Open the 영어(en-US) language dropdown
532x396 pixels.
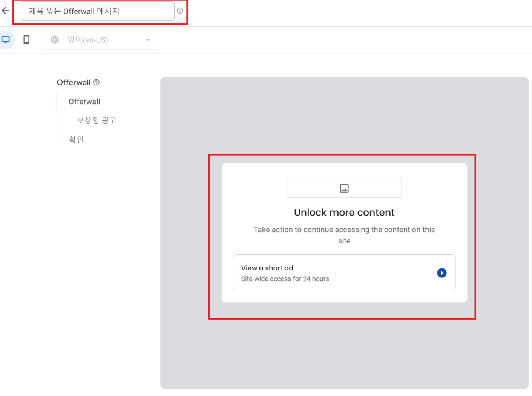point(101,40)
